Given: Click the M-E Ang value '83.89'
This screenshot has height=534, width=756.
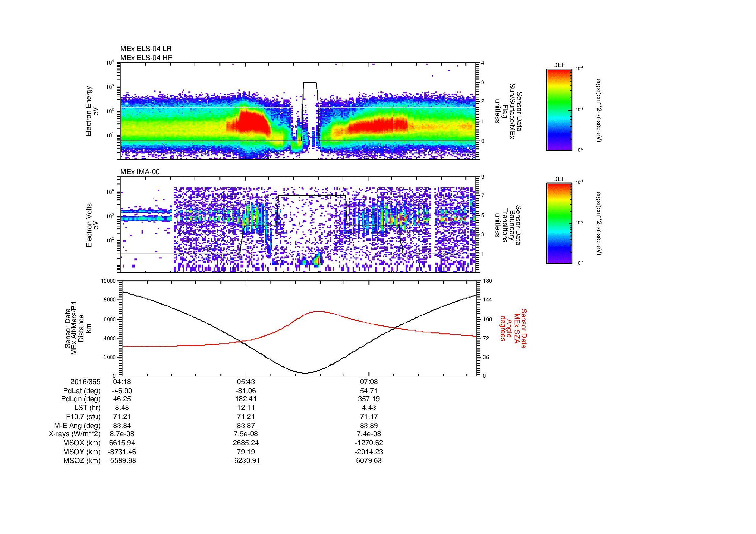Looking at the screenshot, I should pyautogui.click(x=369, y=425).
